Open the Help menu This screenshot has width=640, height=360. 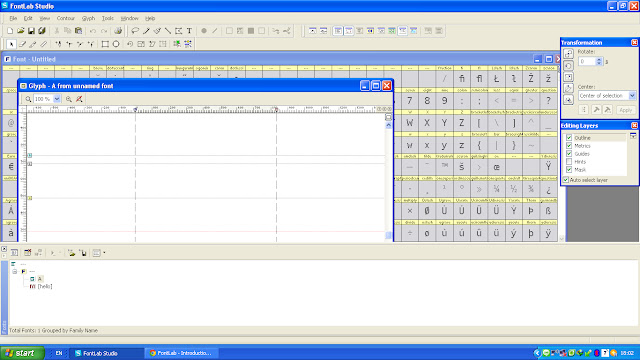pos(150,18)
